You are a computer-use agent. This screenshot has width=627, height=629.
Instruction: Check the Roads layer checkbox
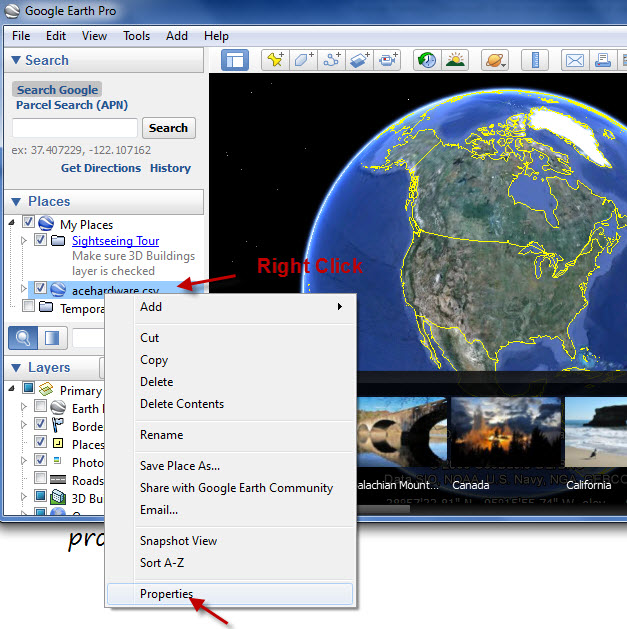tap(40, 477)
